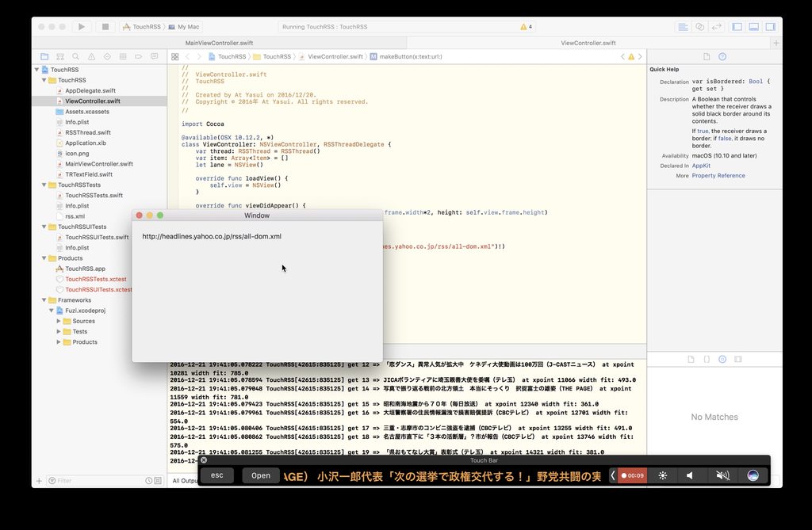812x530 pixels.
Task: Show the Project navigator
Action: tap(44, 56)
